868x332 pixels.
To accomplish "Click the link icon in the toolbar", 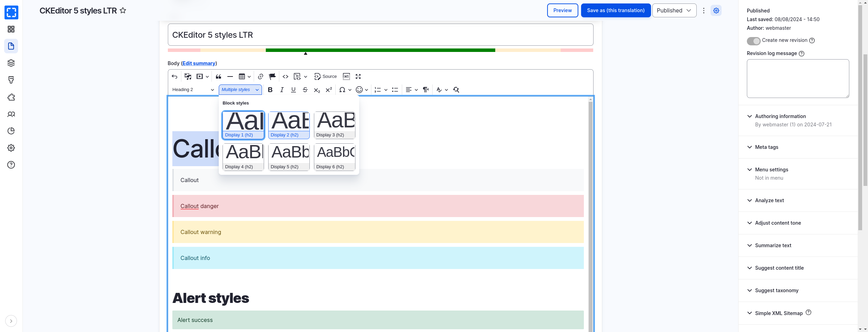I will tap(261, 77).
